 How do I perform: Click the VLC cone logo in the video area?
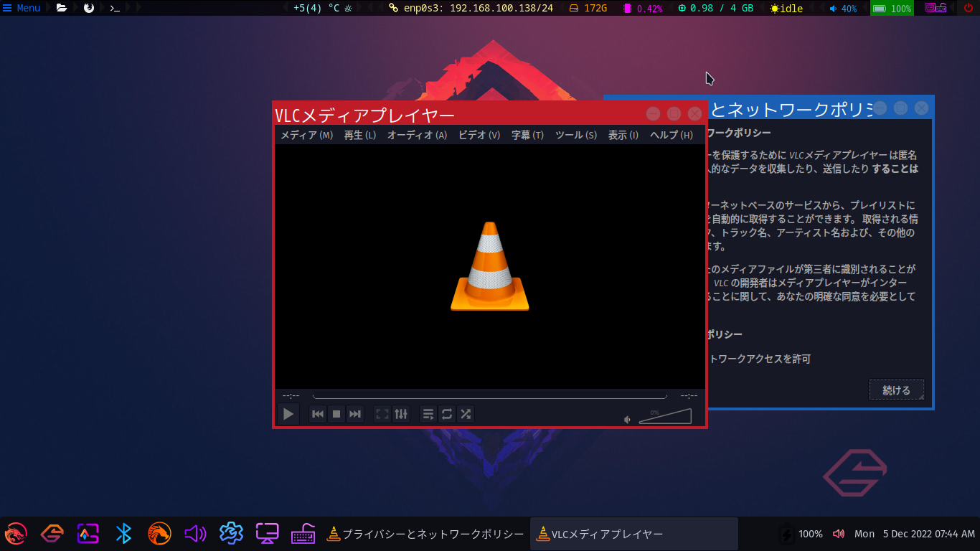pos(490,266)
